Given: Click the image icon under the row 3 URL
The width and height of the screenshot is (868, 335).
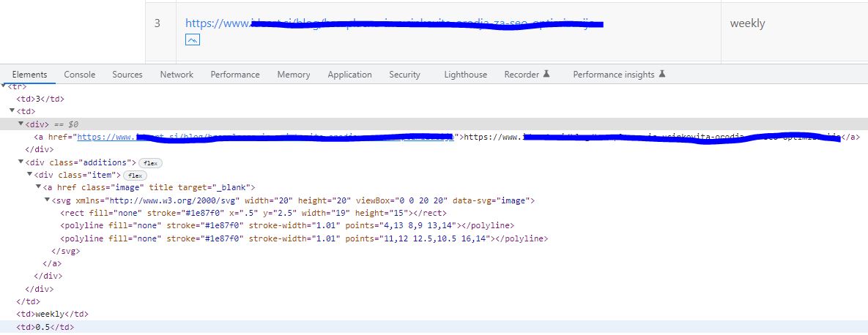Looking at the screenshot, I should [x=192, y=39].
